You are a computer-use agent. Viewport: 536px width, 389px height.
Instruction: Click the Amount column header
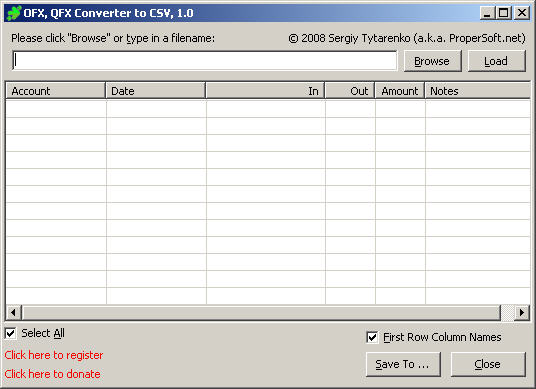(x=400, y=91)
